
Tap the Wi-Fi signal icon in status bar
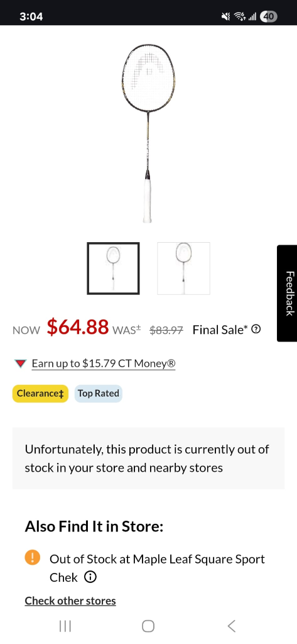point(239,16)
